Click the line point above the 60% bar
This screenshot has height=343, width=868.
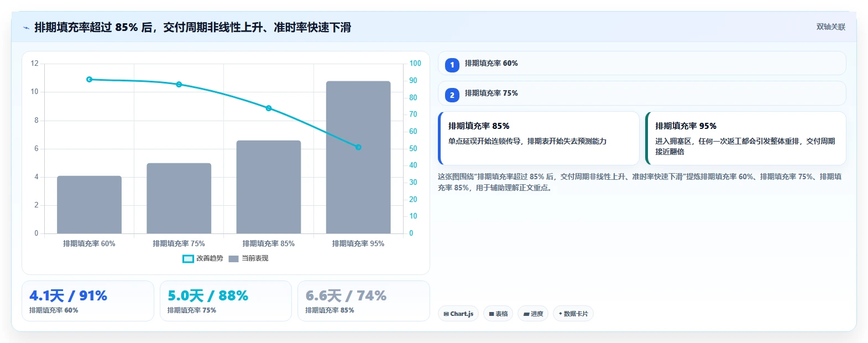89,79
